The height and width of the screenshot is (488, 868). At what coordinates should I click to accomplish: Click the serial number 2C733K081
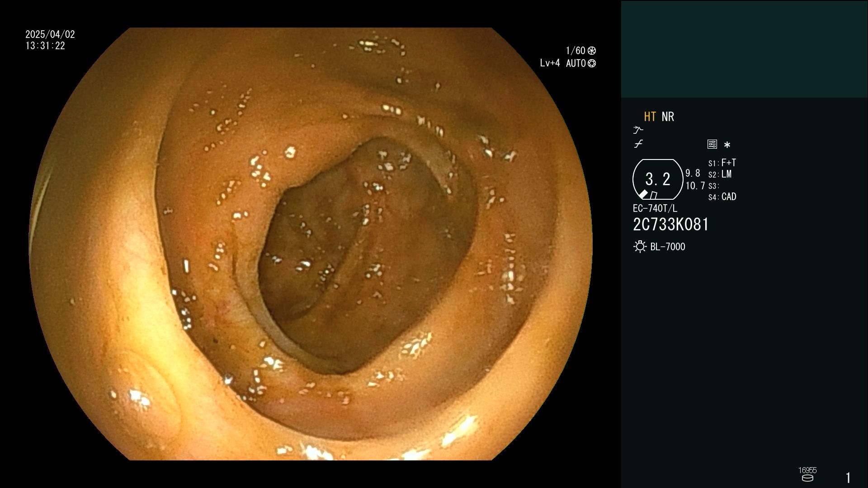671,225
